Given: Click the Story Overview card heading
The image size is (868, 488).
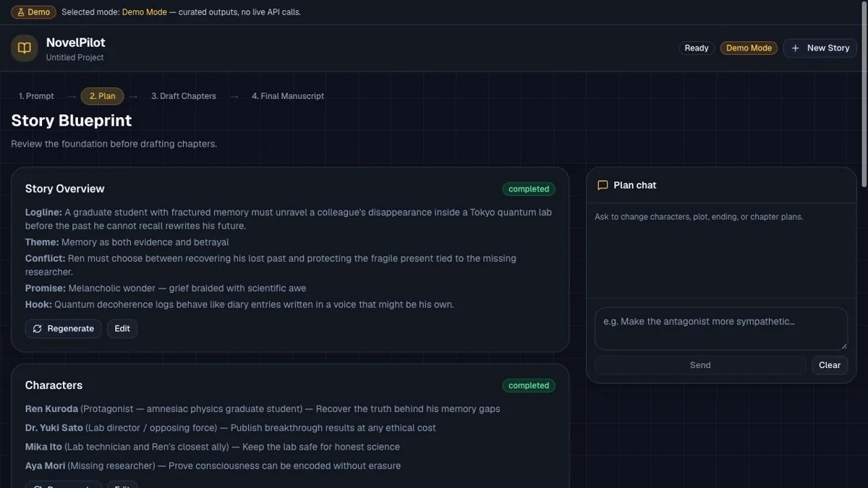Looking at the screenshot, I should tap(65, 189).
